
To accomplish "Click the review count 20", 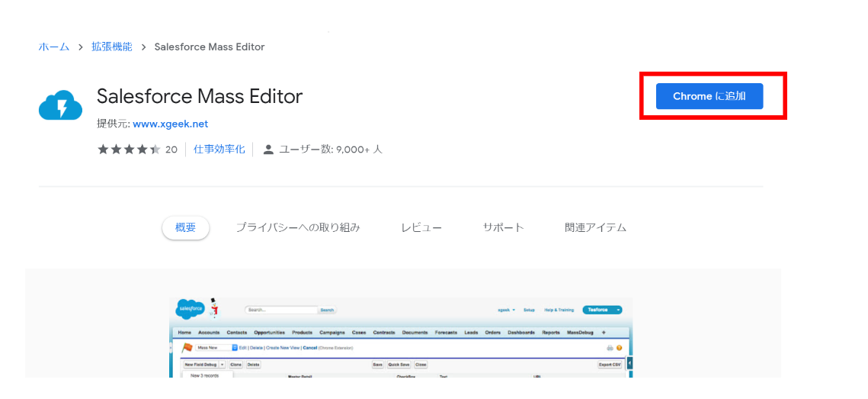I will click(171, 150).
